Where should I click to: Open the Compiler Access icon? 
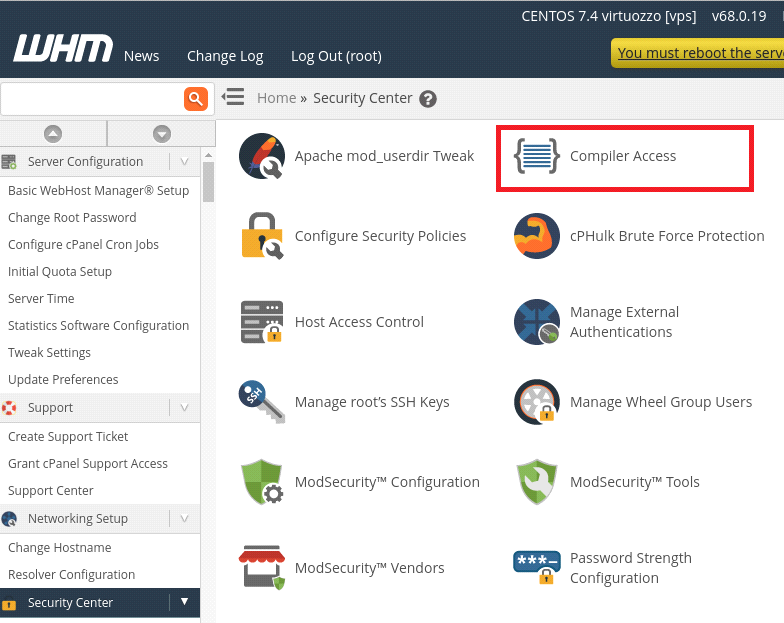click(x=536, y=156)
